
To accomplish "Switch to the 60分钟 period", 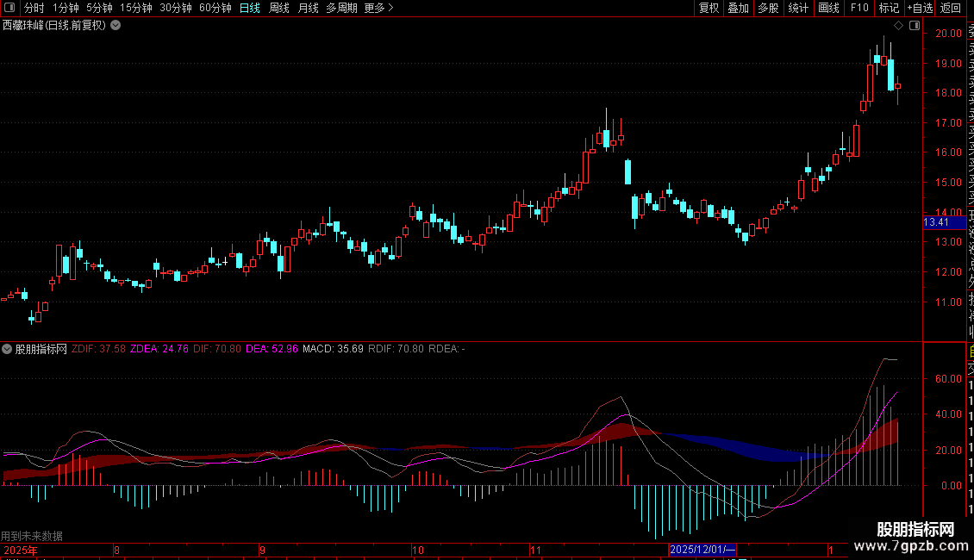I will (x=215, y=8).
